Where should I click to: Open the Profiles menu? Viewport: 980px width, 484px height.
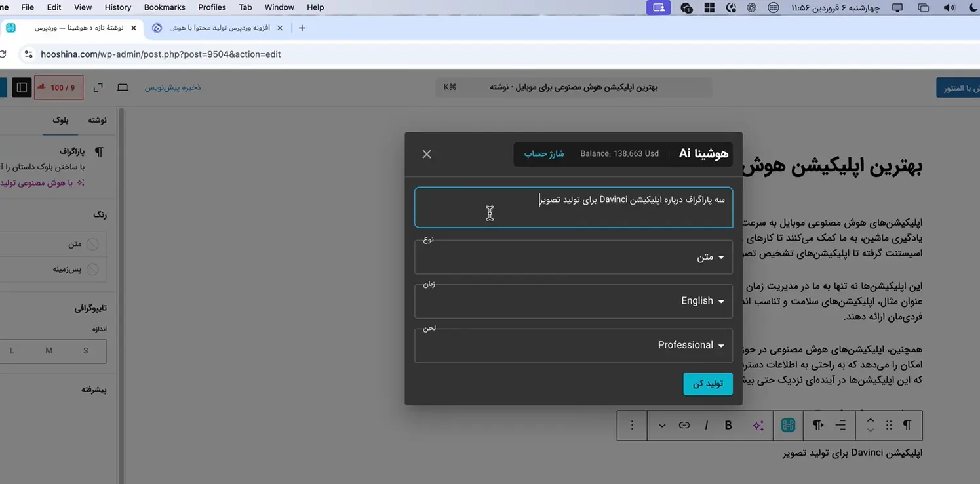[212, 7]
